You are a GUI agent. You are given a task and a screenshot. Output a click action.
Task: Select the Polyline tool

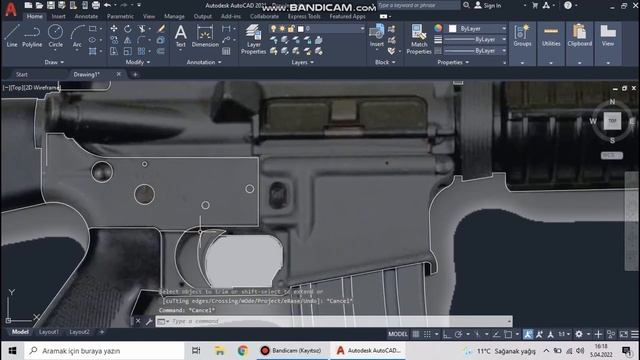click(x=32, y=36)
